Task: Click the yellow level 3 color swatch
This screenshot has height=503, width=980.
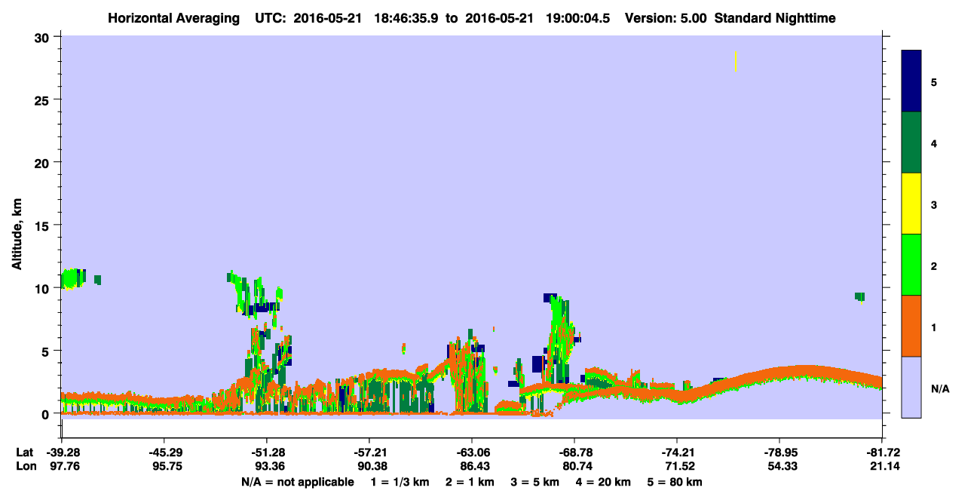Action: 911,204
